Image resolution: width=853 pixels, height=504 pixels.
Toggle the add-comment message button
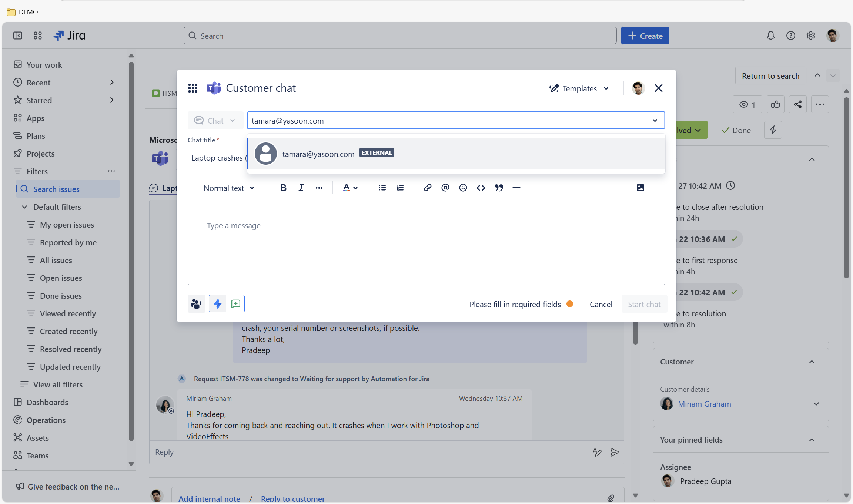coord(236,304)
